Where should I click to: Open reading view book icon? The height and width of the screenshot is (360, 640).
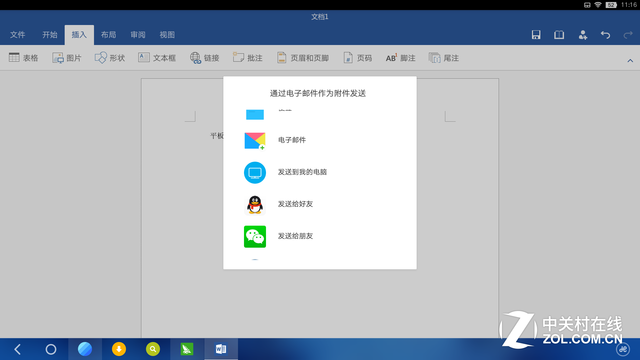click(x=559, y=35)
